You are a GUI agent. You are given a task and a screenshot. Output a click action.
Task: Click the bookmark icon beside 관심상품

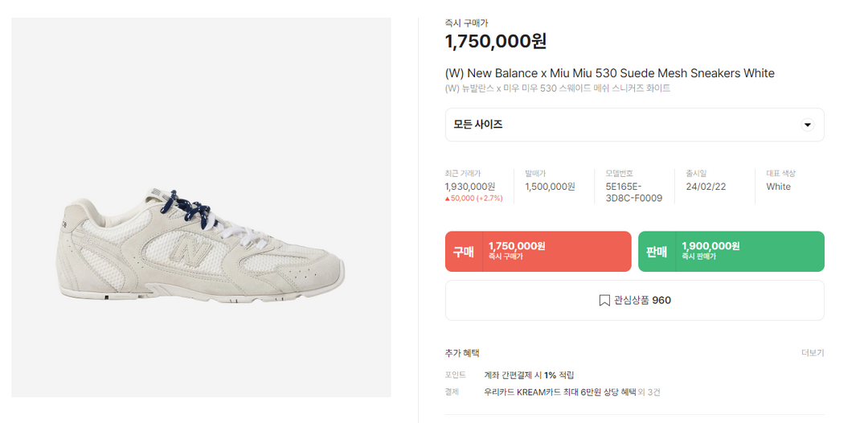604,301
